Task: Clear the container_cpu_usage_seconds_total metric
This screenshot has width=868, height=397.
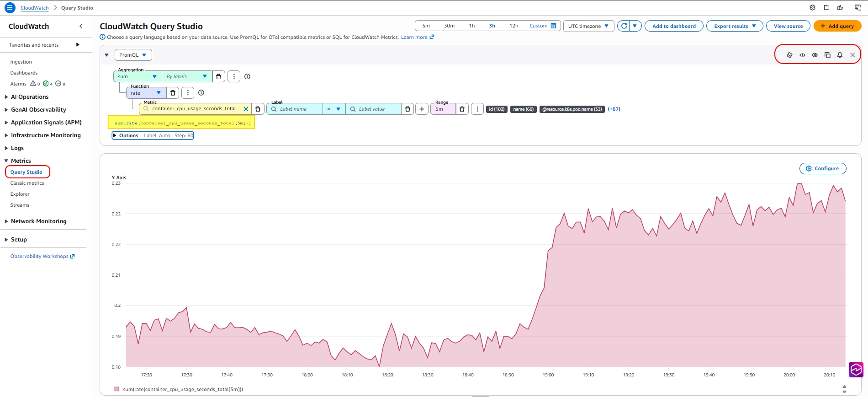Action: [246, 109]
